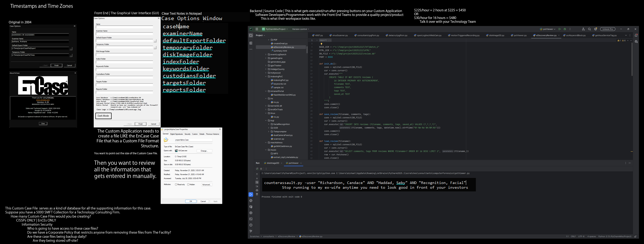Screen dimensions: 644x244
Task: Open the Python Console tool window icon
Action: click(251, 201)
